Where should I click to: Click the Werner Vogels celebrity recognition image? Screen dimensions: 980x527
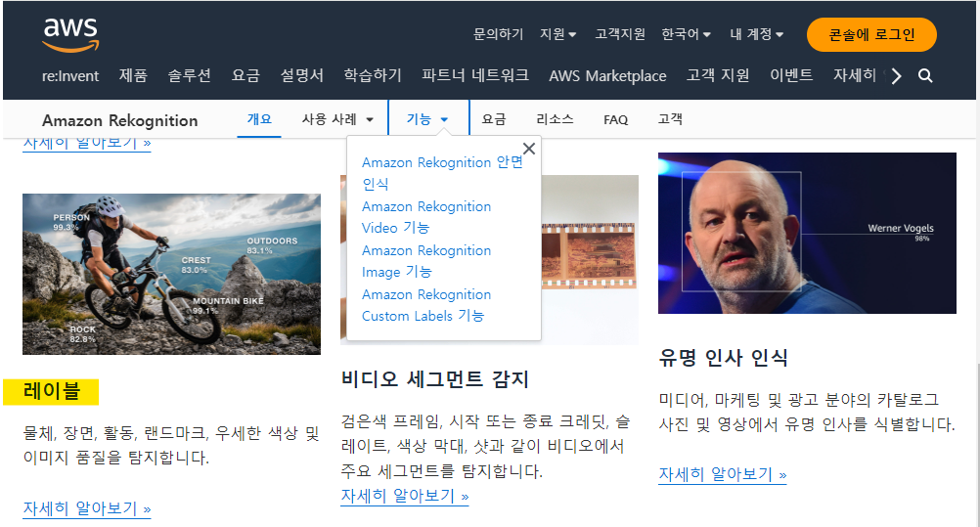click(x=807, y=233)
